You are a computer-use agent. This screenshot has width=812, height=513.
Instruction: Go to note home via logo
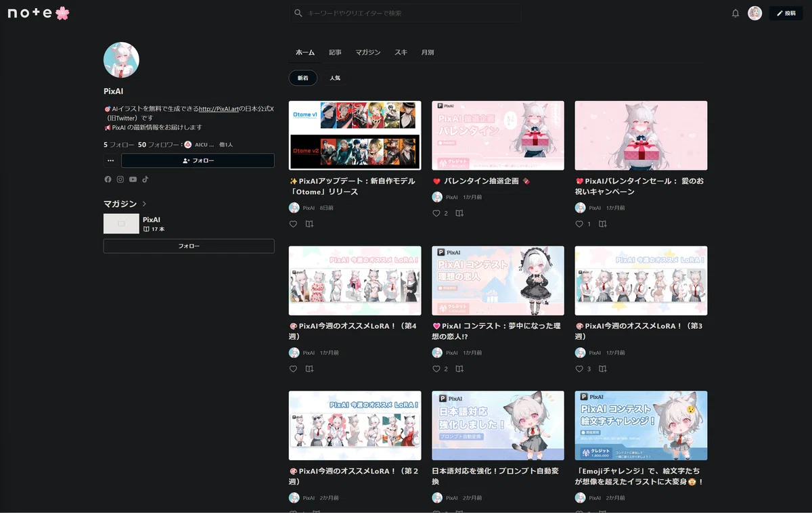[39, 13]
